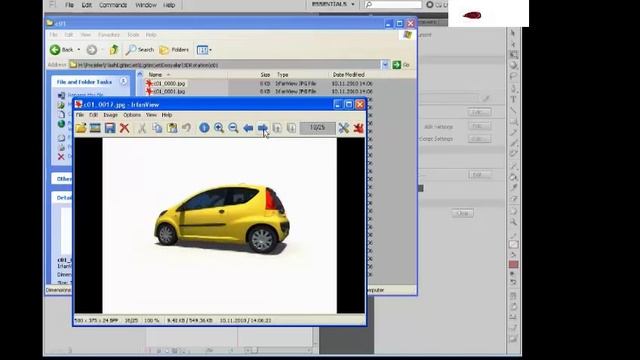
Task: Click the yellow car image preview
Action: (222, 218)
